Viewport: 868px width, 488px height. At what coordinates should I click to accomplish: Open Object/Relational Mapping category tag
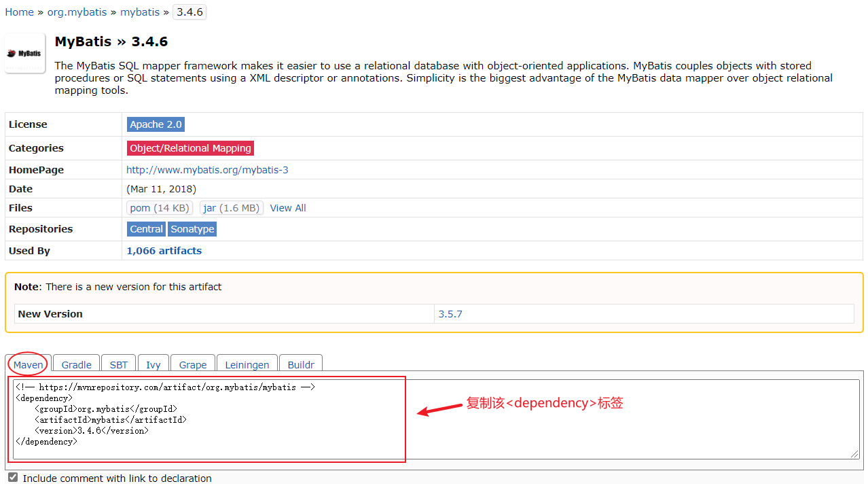[x=190, y=148]
